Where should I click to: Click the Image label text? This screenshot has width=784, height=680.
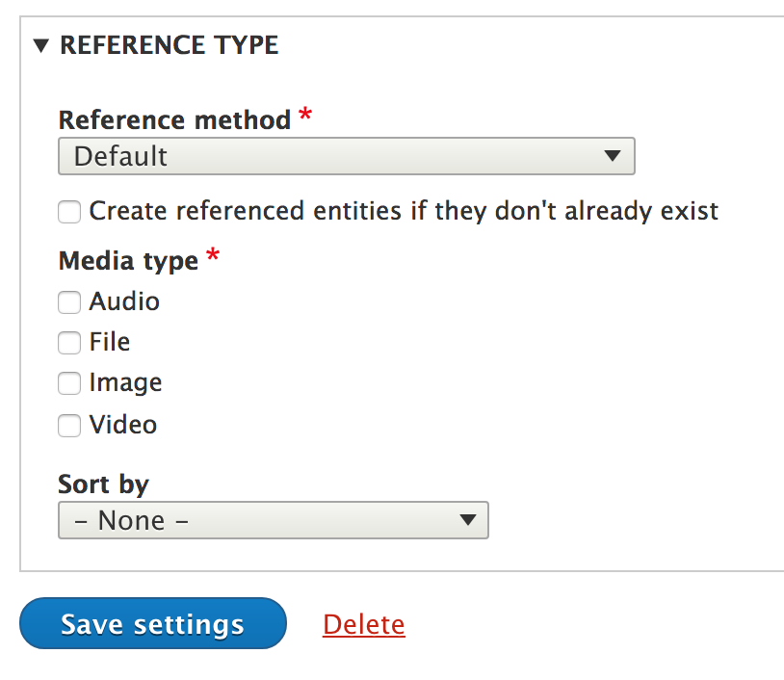(125, 382)
